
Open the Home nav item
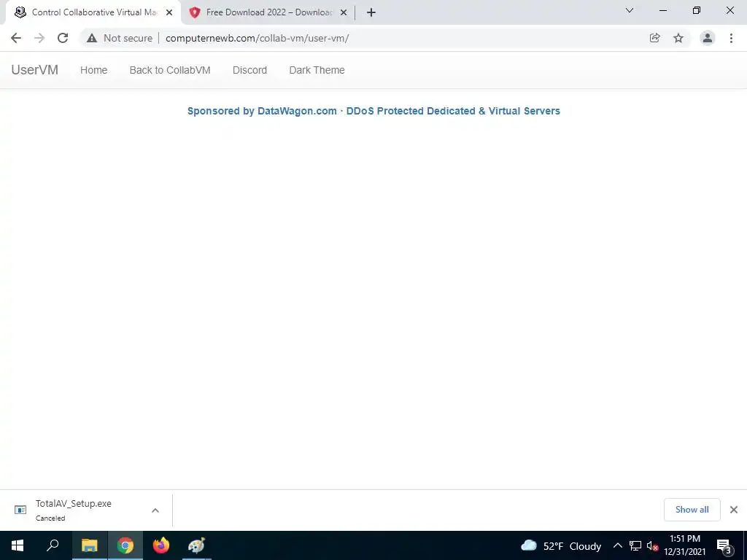(x=94, y=70)
